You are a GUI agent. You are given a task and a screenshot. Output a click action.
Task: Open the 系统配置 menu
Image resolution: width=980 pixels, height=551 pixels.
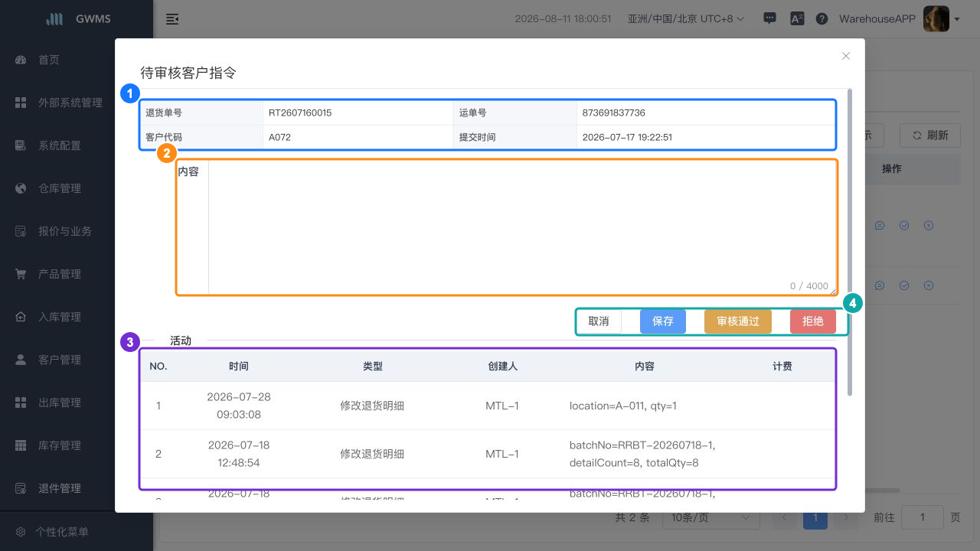60,145
